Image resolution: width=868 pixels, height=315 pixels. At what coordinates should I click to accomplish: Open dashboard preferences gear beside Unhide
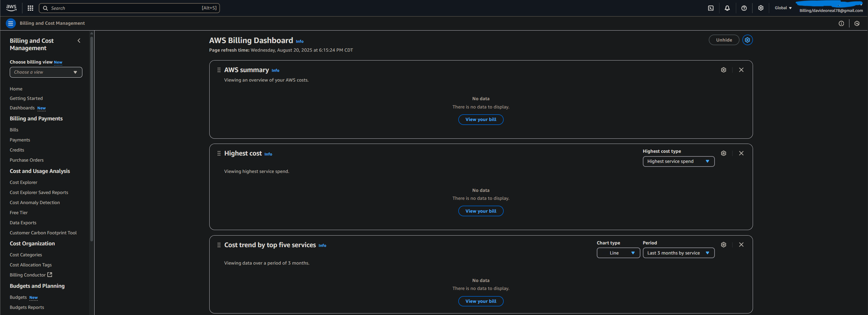(x=747, y=40)
